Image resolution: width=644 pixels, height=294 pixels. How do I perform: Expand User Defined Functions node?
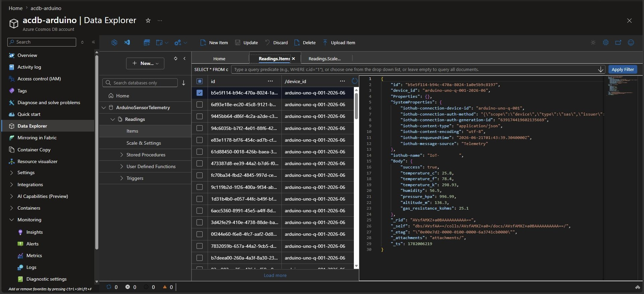(121, 166)
